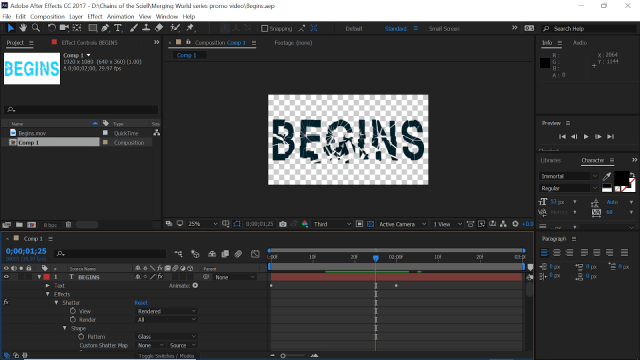Select the Selection arrow tool
Viewport: 640px width, 360px height.
click(x=11, y=28)
